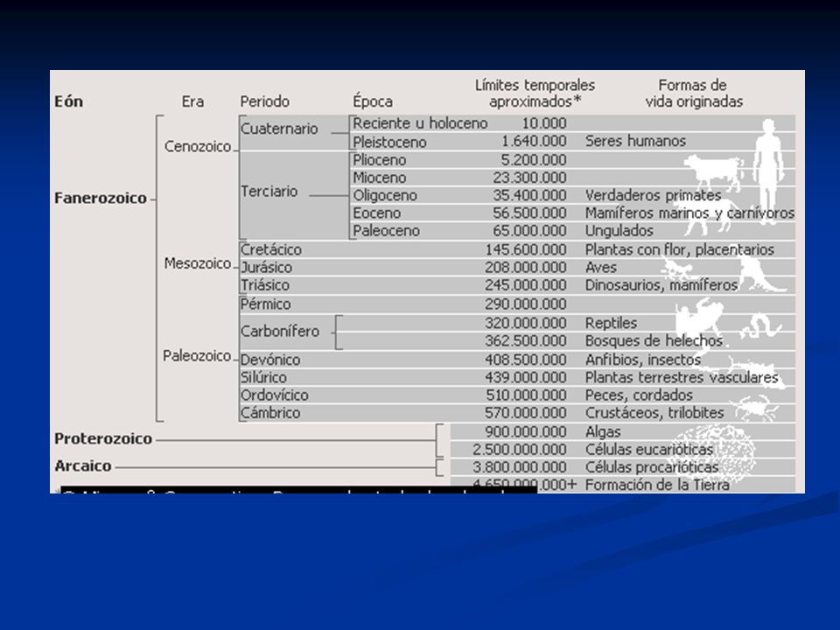Viewport: 840px width, 630px height.
Task: Select the "Jurásico" period row
Action: [x=517, y=268]
